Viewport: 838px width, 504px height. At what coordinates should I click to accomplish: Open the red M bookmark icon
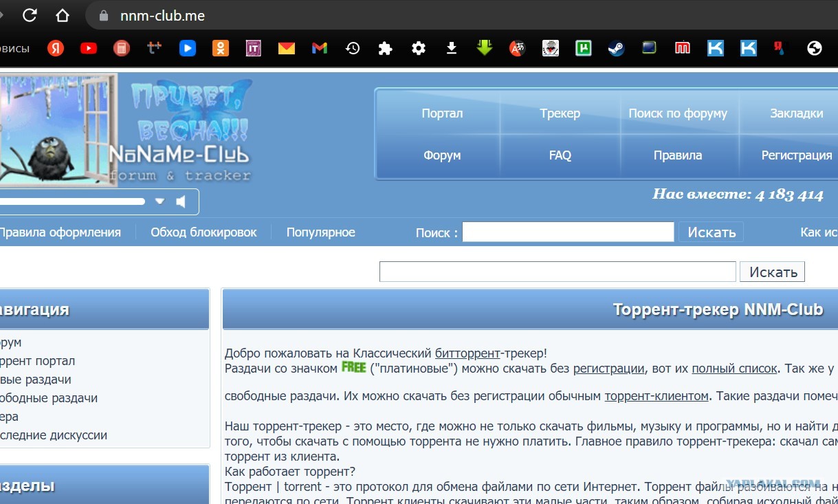click(683, 48)
